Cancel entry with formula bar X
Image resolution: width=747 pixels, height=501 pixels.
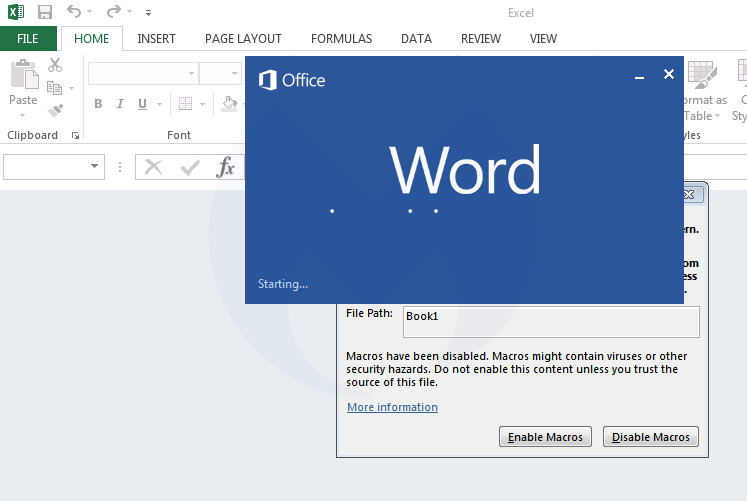pos(153,167)
